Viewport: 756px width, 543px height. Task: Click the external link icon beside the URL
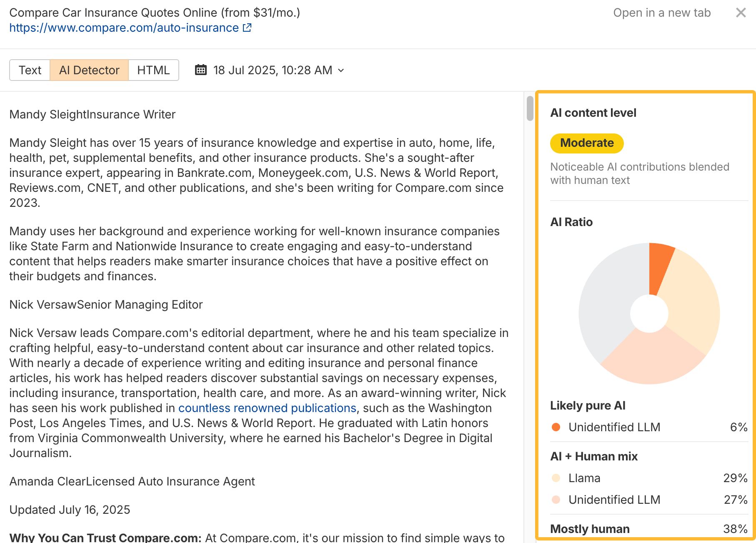pyautogui.click(x=247, y=28)
